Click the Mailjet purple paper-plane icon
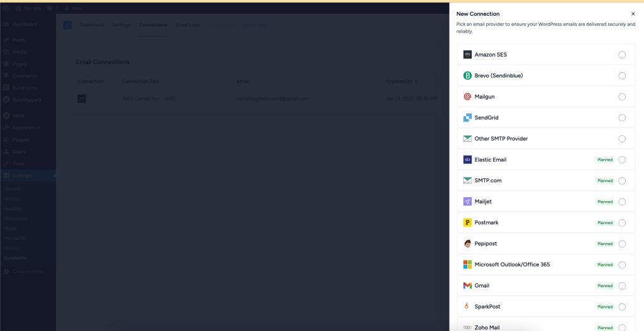The height and width of the screenshot is (331, 644). (467, 202)
